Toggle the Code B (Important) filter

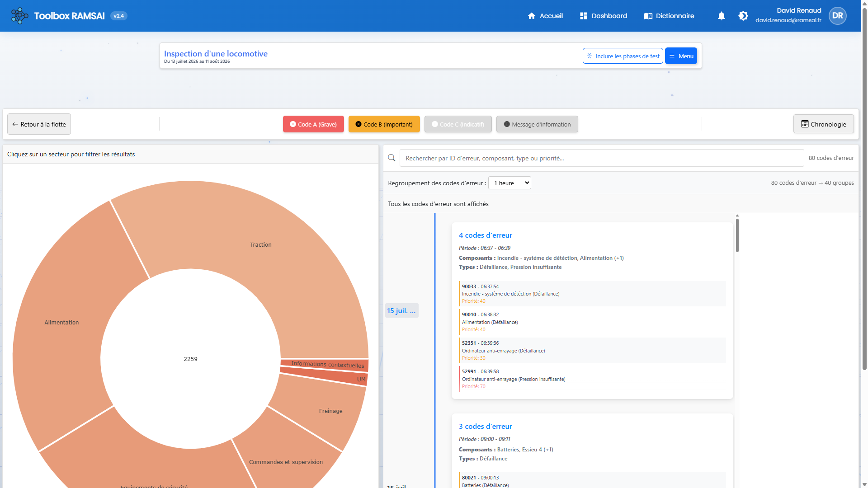click(x=384, y=124)
